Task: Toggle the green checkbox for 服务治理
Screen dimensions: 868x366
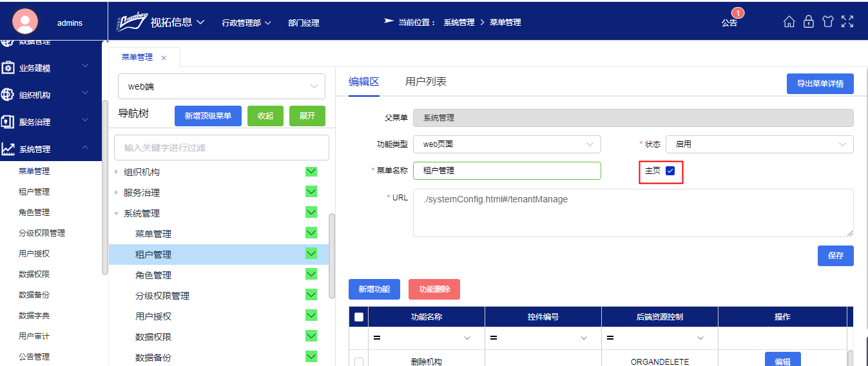Action: point(311,191)
